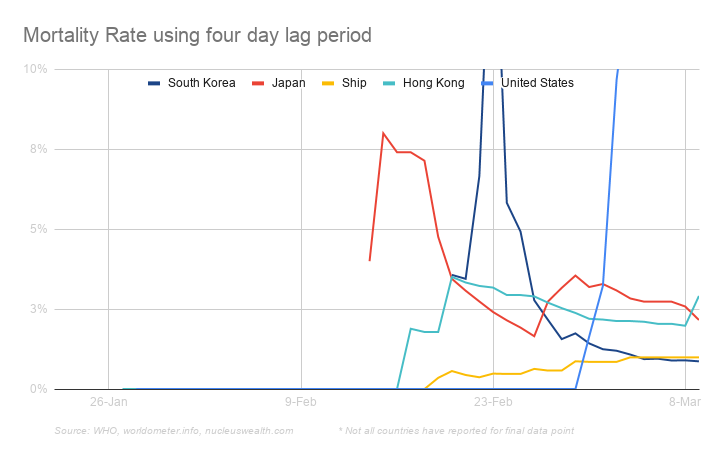Select the South Korea legend label

point(201,83)
